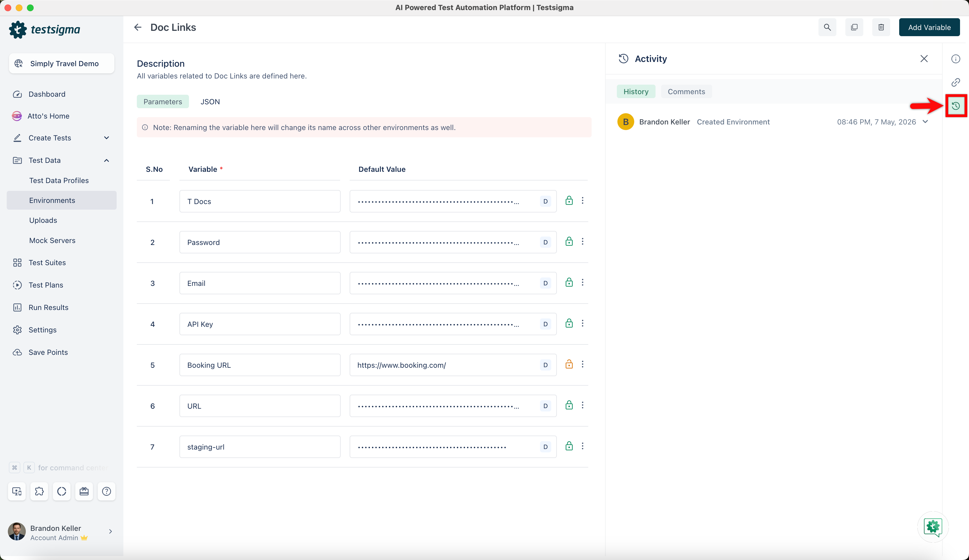Screen dimensions: 969x560
Task: Open the link icon in the right rail
Action: [x=956, y=82]
